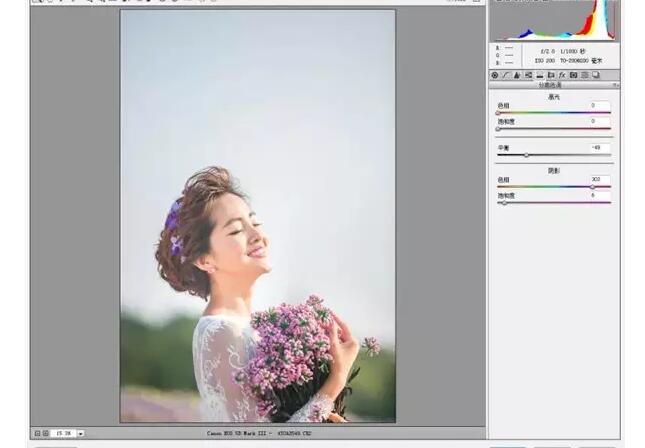Show the Snapshots panel icon
The height and width of the screenshot is (448, 645).
(x=595, y=75)
